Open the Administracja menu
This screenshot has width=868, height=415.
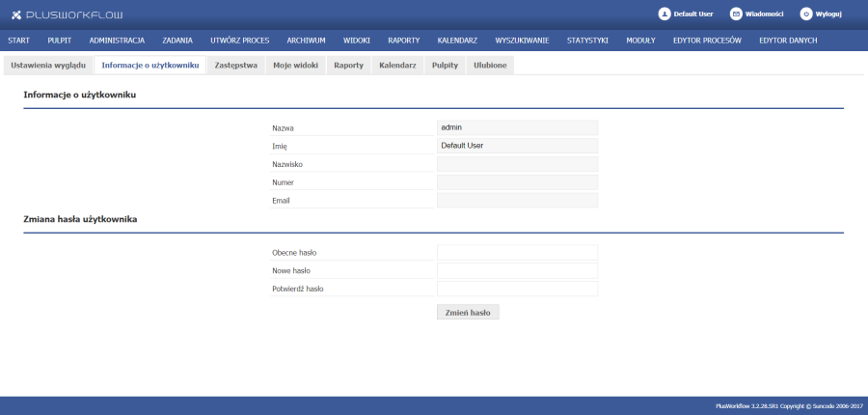[x=117, y=41]
